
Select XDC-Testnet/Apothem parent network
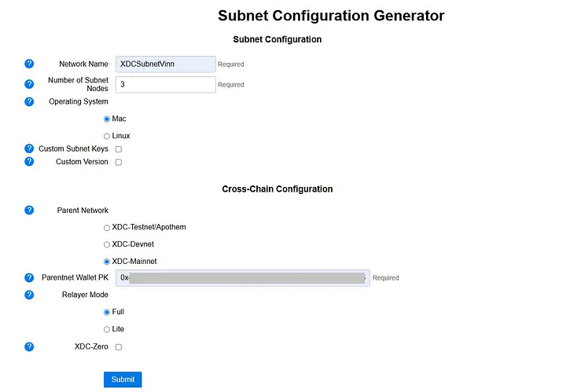tap(107, 228)
